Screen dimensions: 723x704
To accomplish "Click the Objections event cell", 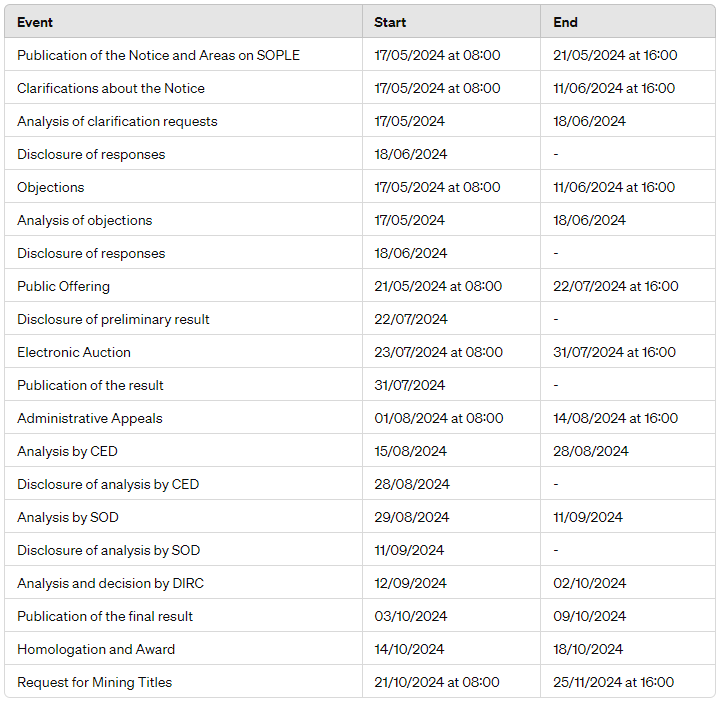I will [x=51, y=187].
